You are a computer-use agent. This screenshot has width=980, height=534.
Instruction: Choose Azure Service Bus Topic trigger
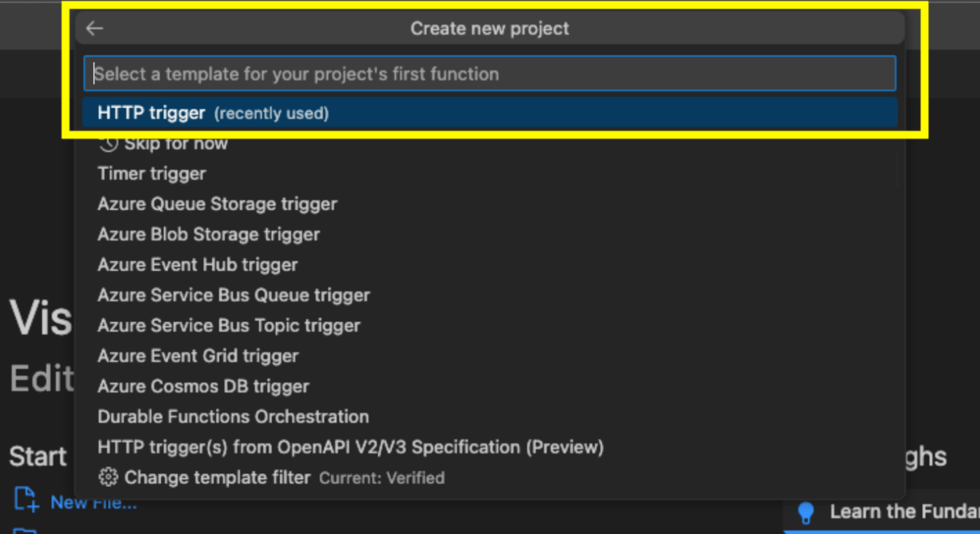[x=489, y=325]
